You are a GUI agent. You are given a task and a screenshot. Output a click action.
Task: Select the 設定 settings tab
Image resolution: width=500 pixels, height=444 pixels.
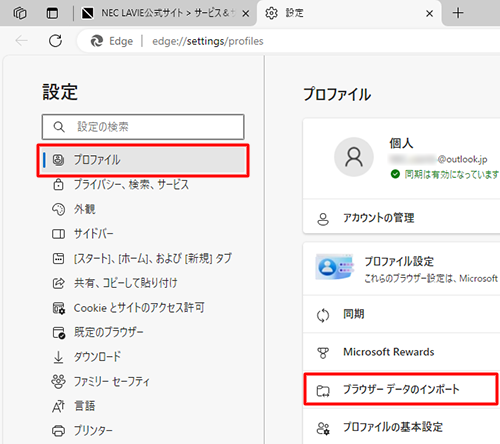pyautogui.click(x=348, y=13)
